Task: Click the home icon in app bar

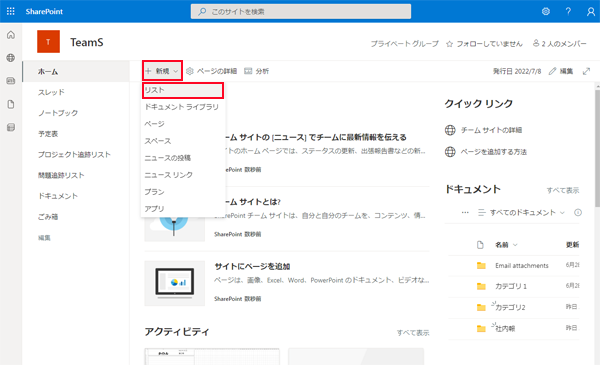Action: 11,35
